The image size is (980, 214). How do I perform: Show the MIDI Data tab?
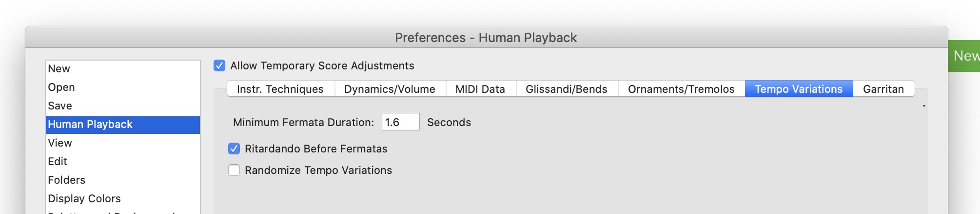[x=480, y=89]
